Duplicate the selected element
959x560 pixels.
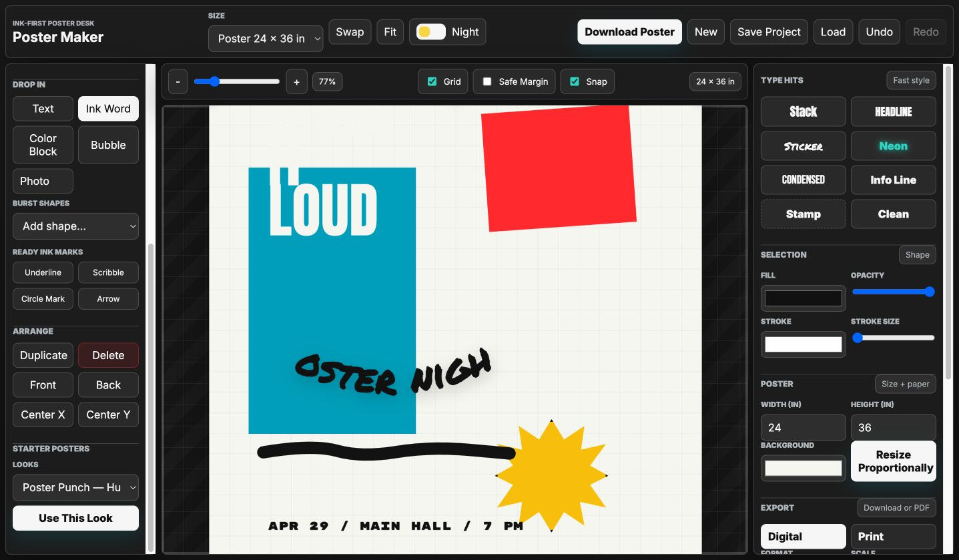point(43,355)
